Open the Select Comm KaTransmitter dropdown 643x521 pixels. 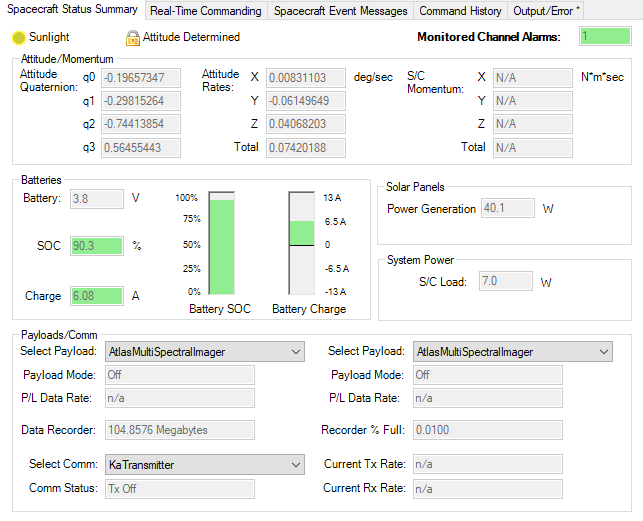tap(204, 465)
